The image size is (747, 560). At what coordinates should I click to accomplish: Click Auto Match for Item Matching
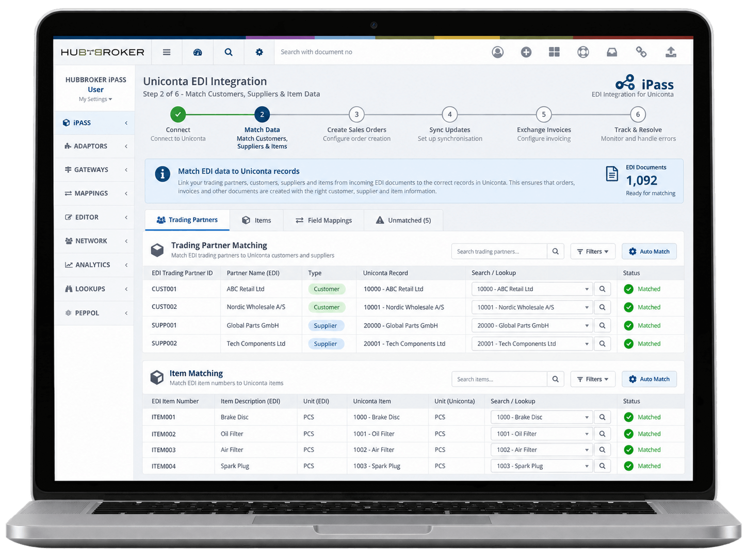pyautogui.click(x=649, y=379)
